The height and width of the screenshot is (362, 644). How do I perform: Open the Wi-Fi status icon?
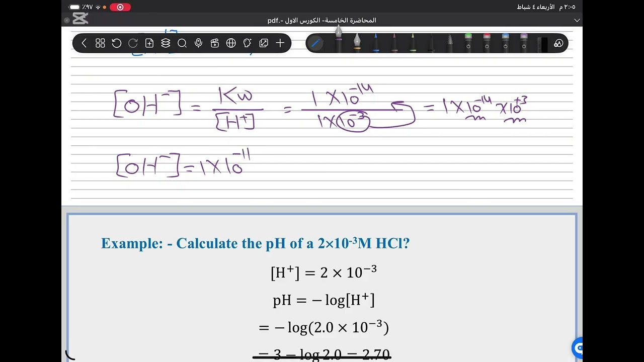pyautogui.click(x=97, y=7)
